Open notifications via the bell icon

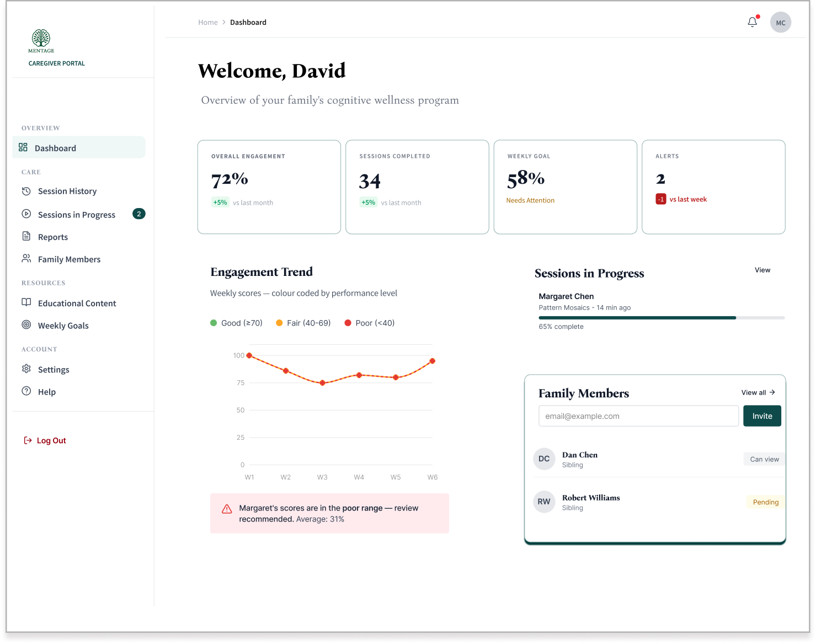[753, 22]
